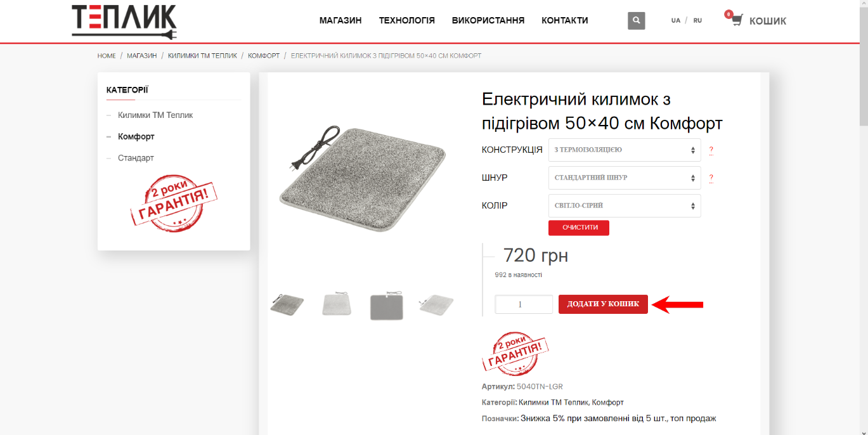
Task: Open the Контакти menu item
Action: 565,20
